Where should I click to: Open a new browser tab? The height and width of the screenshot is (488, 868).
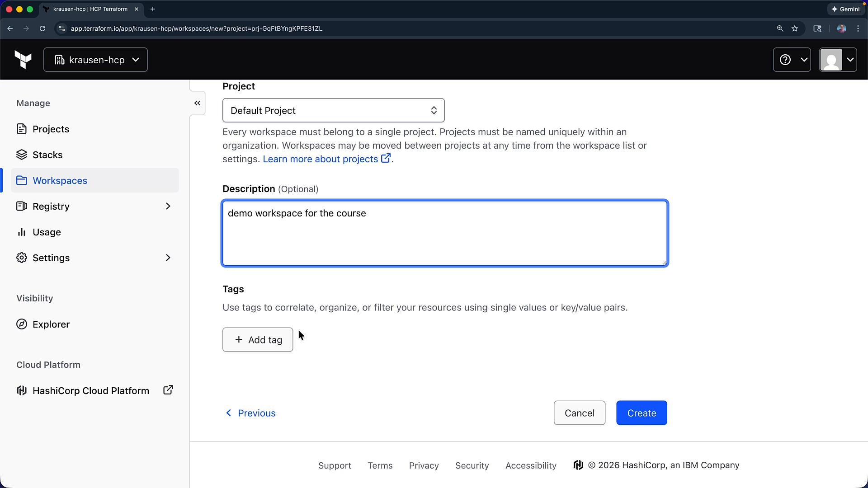(153, 9)
